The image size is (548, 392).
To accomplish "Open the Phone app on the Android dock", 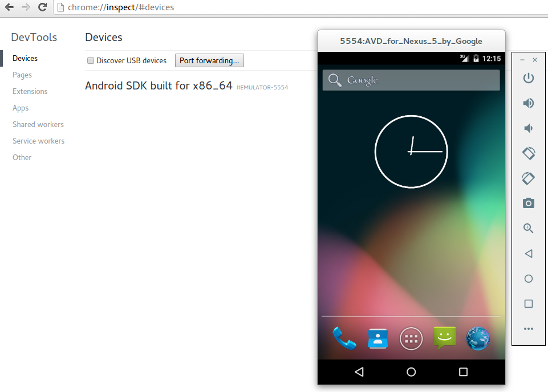I will 344,338.
